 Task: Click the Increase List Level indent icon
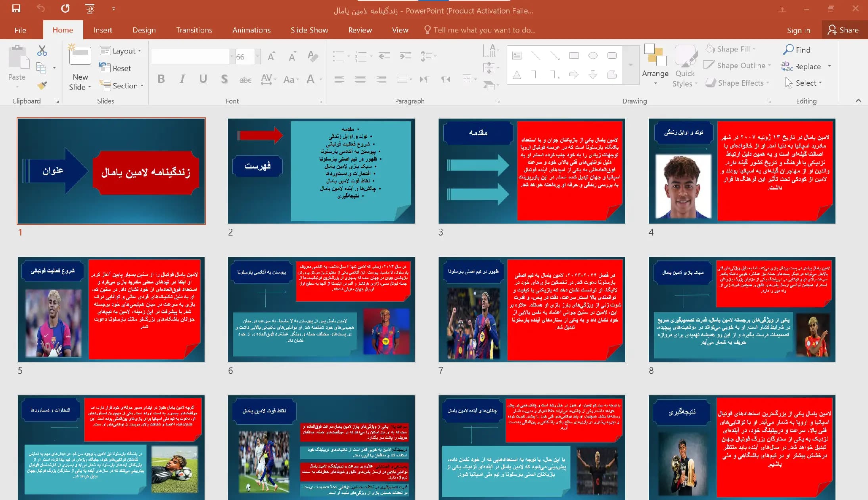pyautogui.click(x=405, y=57)
